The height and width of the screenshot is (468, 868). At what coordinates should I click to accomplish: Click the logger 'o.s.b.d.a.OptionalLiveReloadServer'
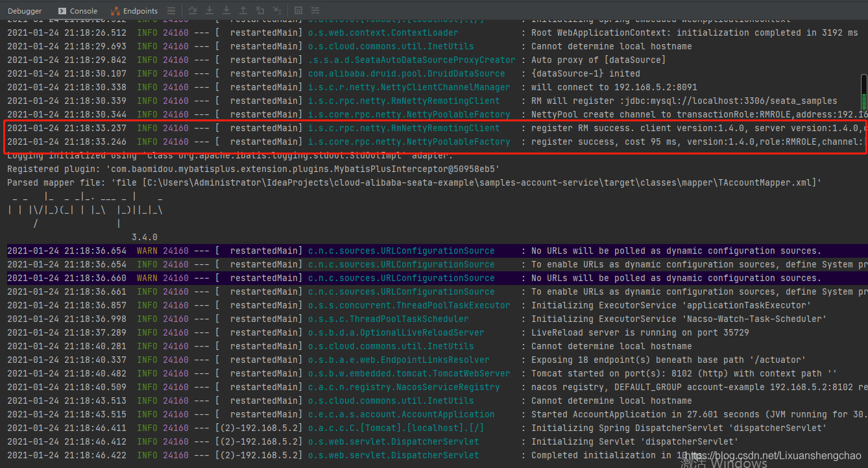point(396,332)
